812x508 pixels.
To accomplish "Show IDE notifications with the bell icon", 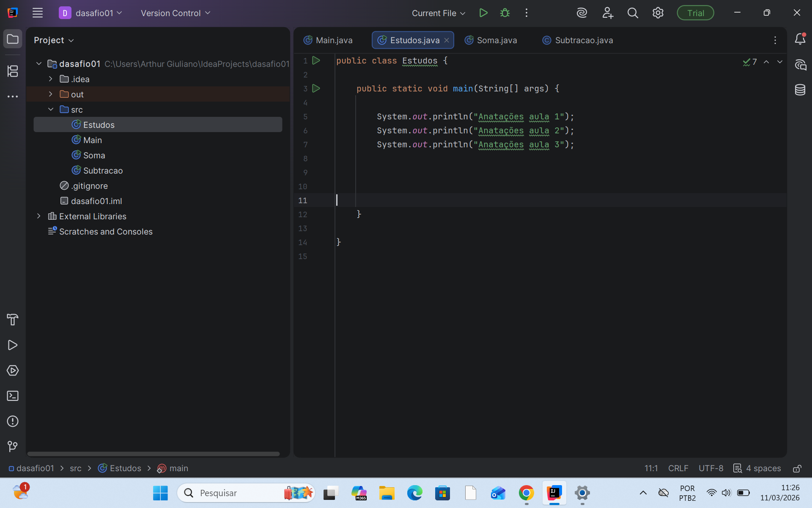I will pyautogui.click(x=800, y=39).
